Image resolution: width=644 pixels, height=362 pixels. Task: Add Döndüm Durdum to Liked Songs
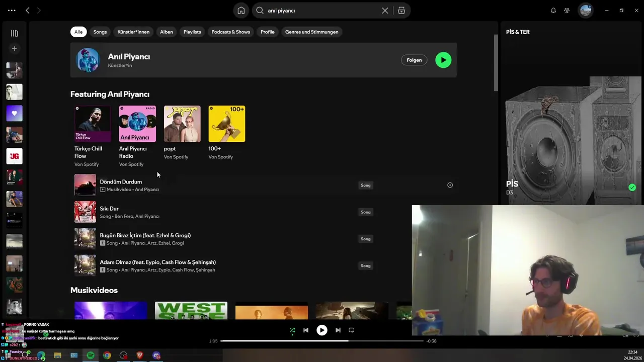(450, 185)
